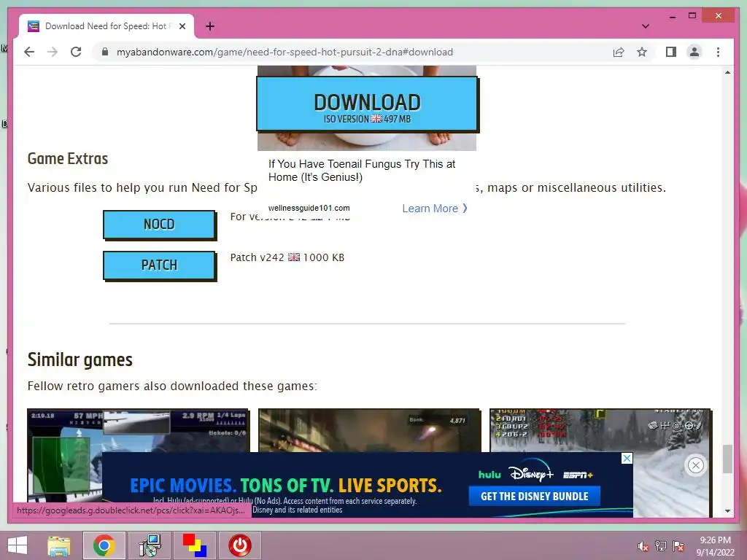Click the Game Extras heading
The image size is (747, 560).
point(68,158)
